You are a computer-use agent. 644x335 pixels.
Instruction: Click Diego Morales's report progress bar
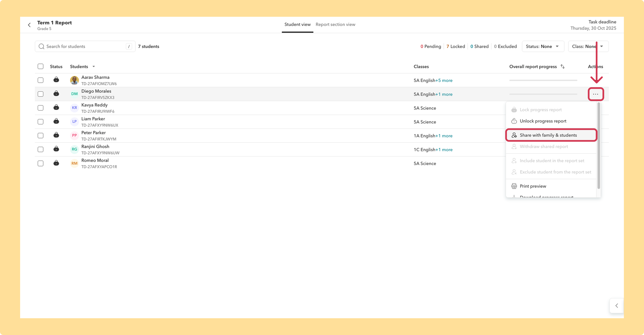[543, 94]
